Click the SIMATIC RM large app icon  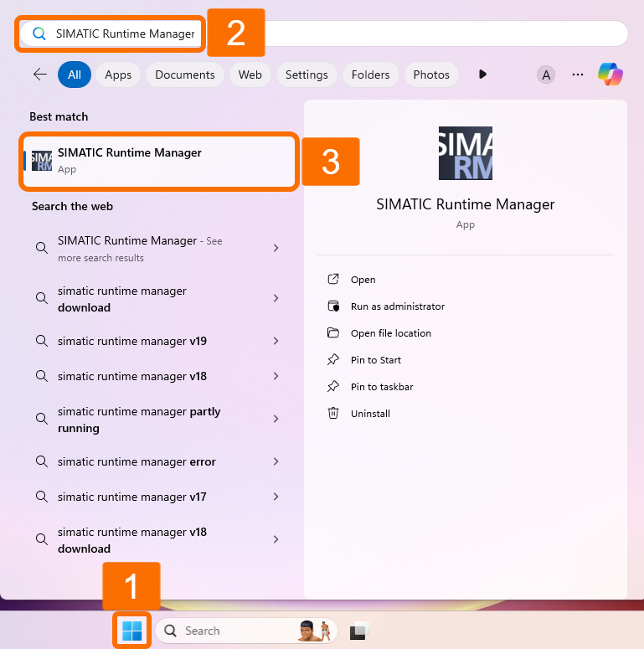(x=465, y=153)
